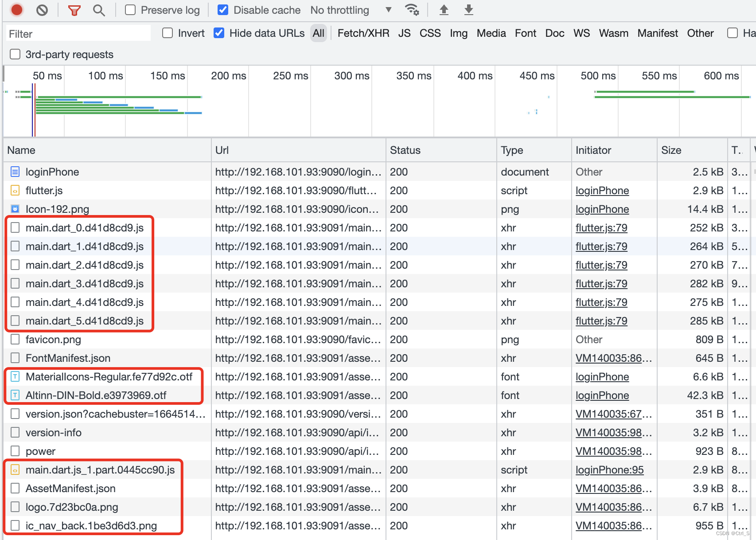Open VM140035:98 initiator for power row

614,451
